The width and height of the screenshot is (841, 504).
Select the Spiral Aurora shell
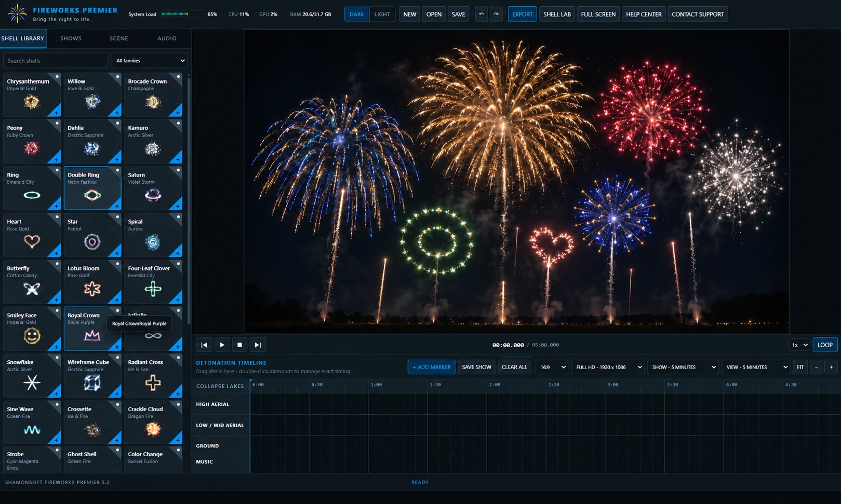[153, 235]
